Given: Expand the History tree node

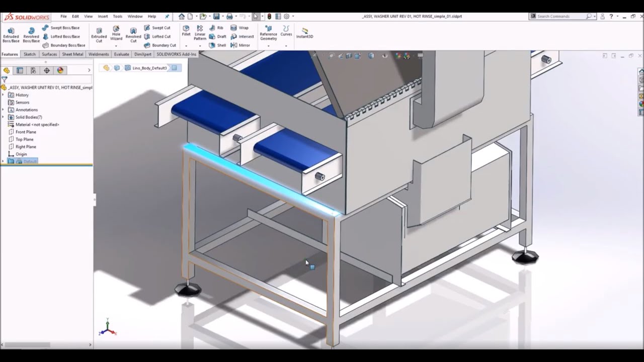Looking at the screenshot, I should pos(4,95).
